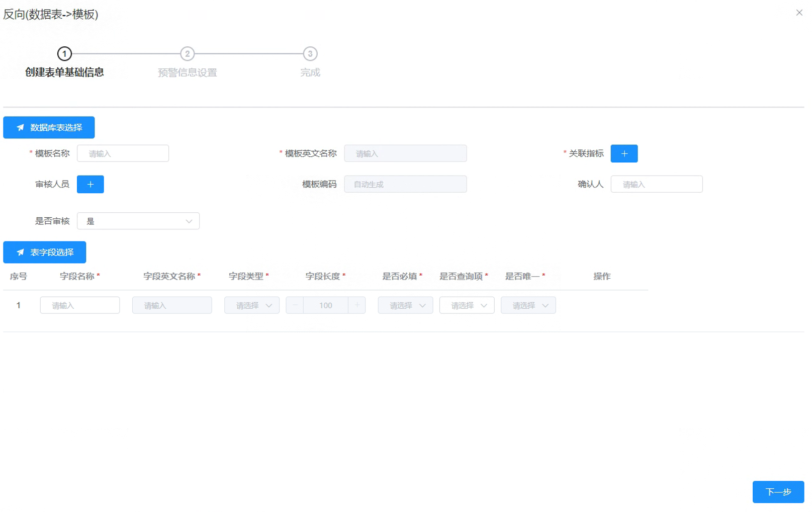Open row 1 是否唯一 dropdown
This screenshot has width=812, height=512.
[x=528, y=305]
